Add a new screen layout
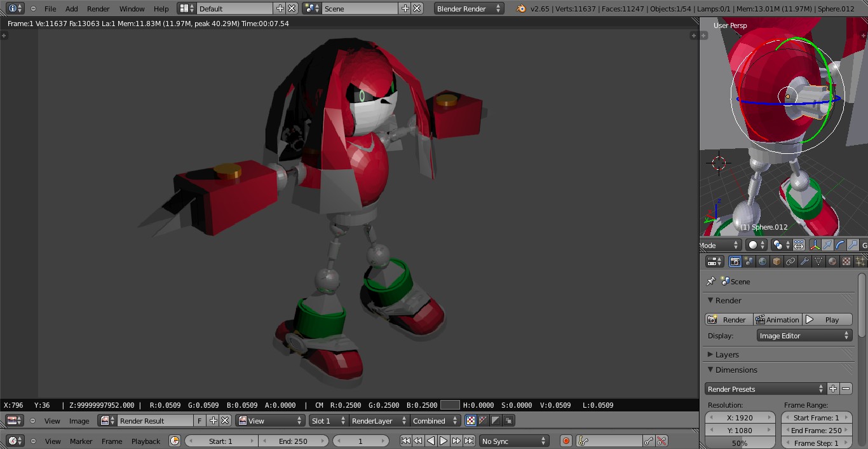 pos(280,8)
